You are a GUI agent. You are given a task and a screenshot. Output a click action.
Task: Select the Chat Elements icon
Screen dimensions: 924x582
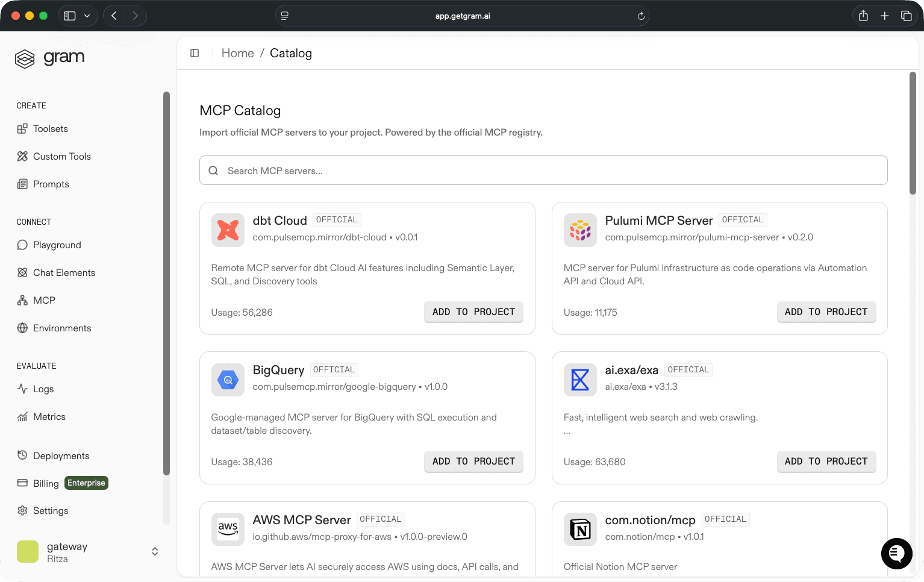[x=22, y=272]
